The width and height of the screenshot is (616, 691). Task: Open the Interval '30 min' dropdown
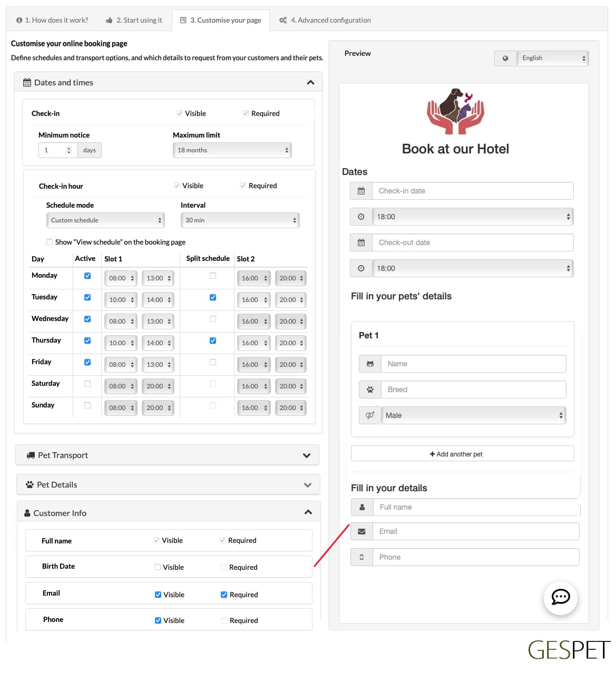click(x=240, y=220)
